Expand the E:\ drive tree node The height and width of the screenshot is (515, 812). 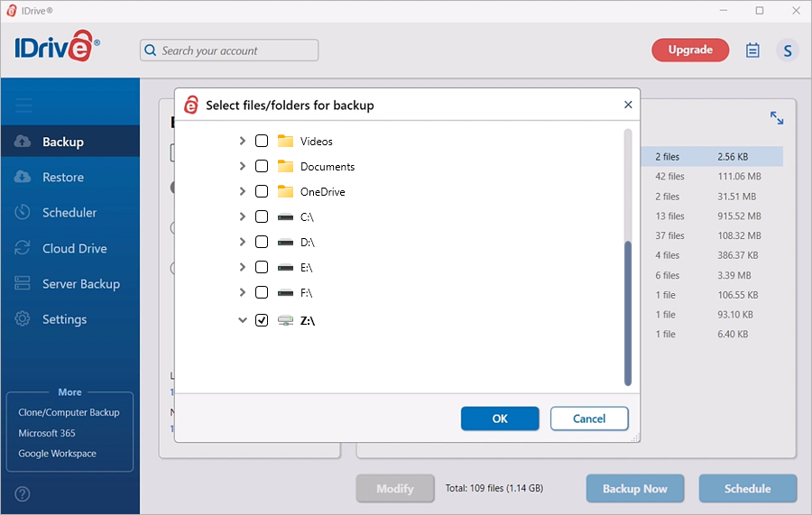(x=242, y=267)
